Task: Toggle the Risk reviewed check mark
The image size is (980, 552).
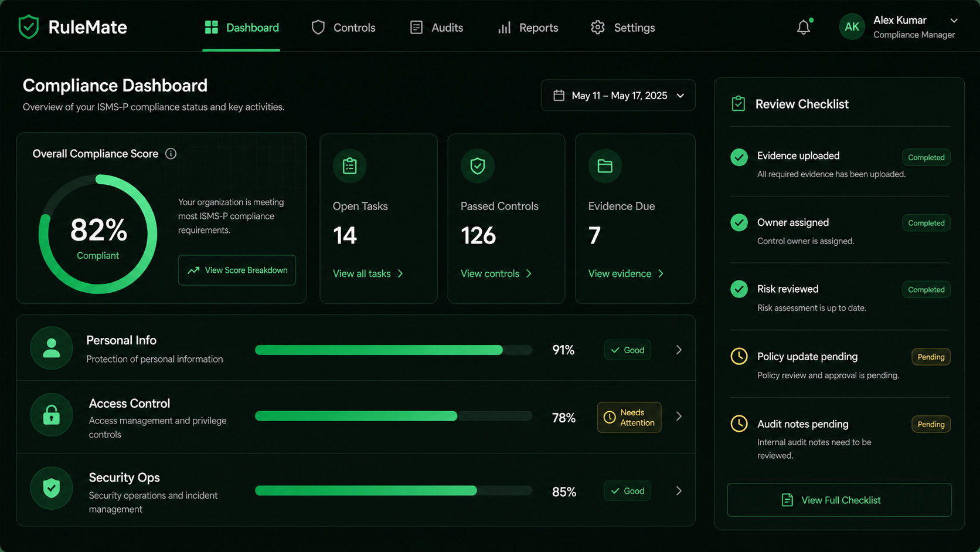Action: click(x=739, y=289)
